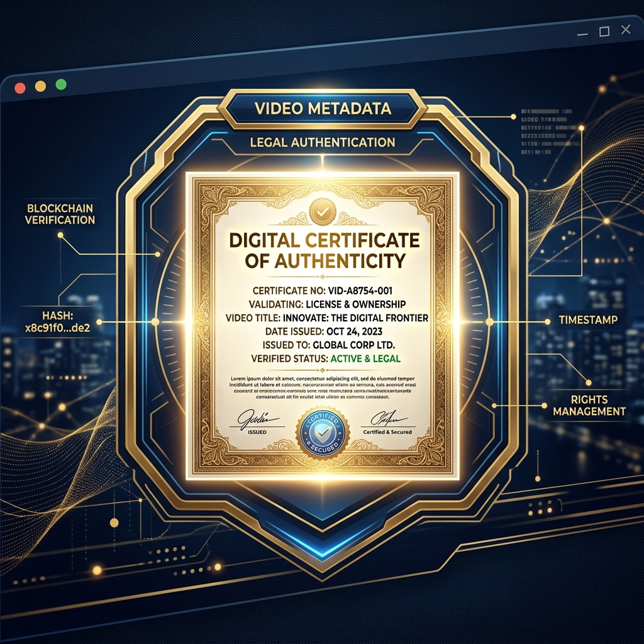Click the video title INNOVATE: THE DIGITAL FRONTIER
Screen dimensions: 644x644
click(x=356, y=318)
